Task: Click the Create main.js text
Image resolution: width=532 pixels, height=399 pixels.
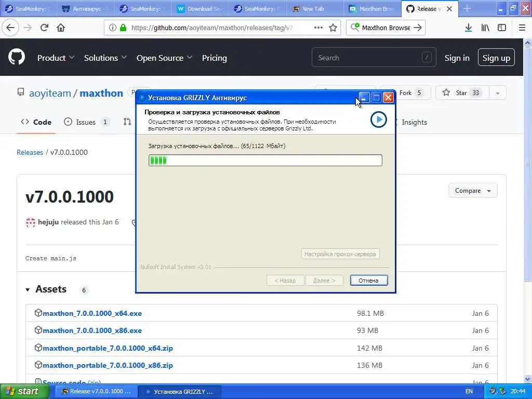Action: [50, 258]
